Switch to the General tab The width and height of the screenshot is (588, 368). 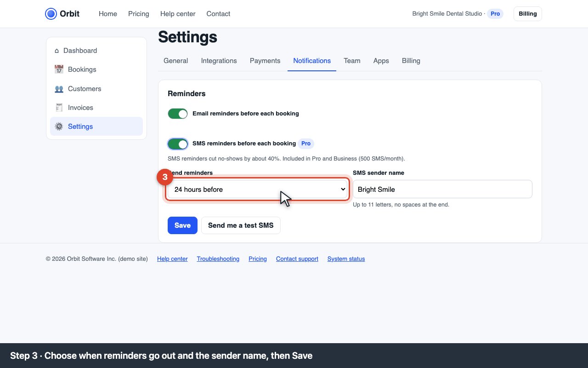(175, 61)
